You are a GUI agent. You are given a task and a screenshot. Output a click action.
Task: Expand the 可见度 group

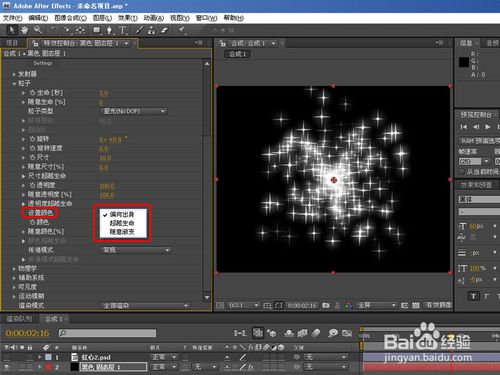point(14,287)
